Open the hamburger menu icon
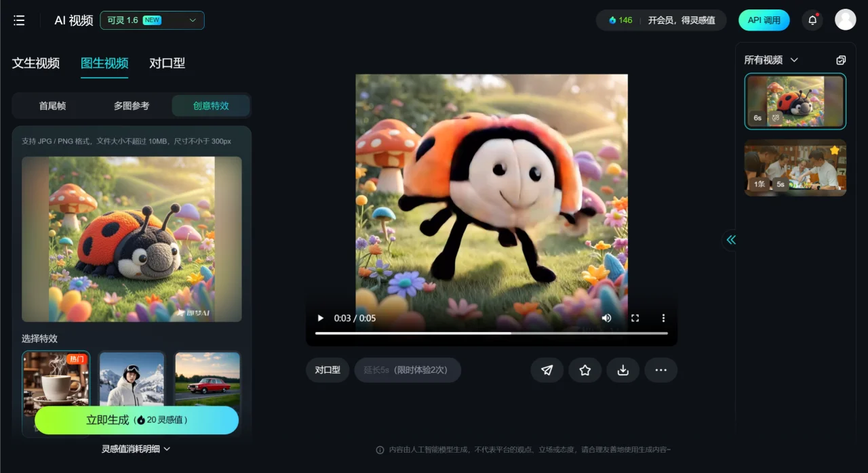The height and width of the screenshot is (473, 868). (19, 20)
